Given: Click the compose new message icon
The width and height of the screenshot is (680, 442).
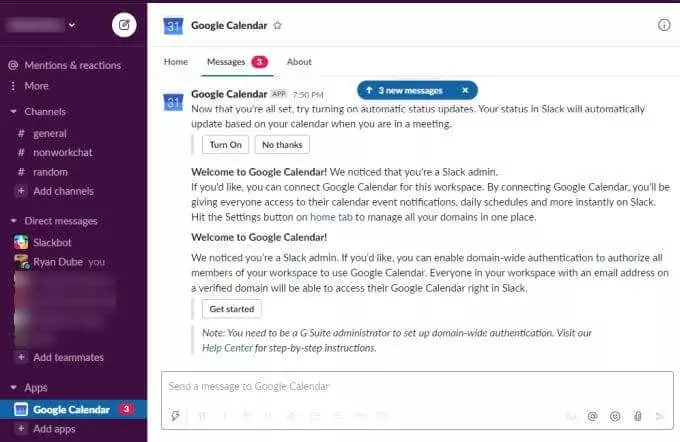Looking at the screenshot, I should pyautogui.click(x=124, y=25).
